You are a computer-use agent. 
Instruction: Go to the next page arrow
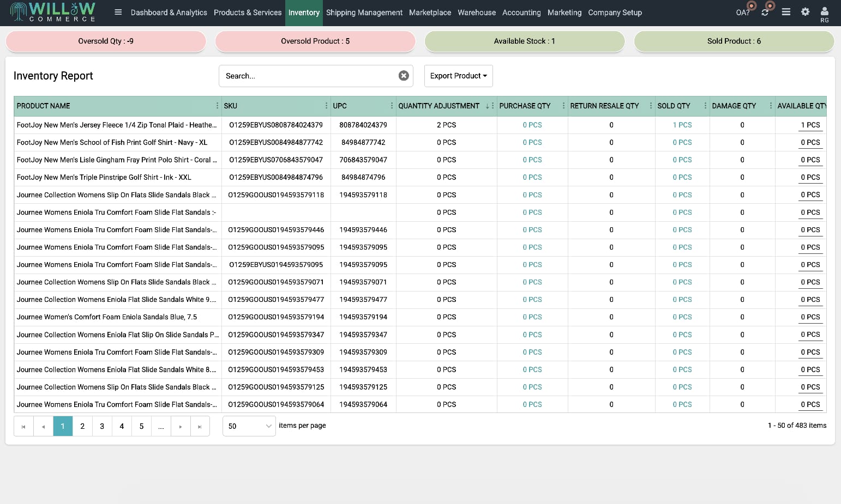coord(181,426)
